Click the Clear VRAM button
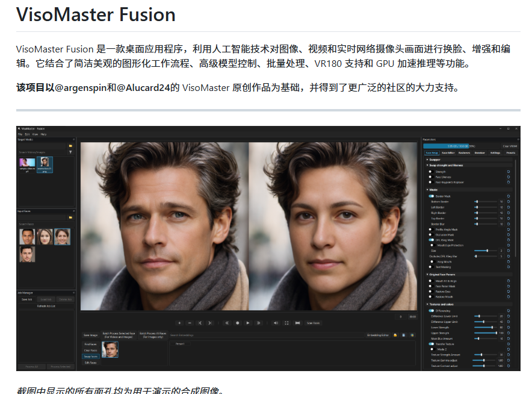532x394 pixels. pyautogui.click(x=510, y=146)
